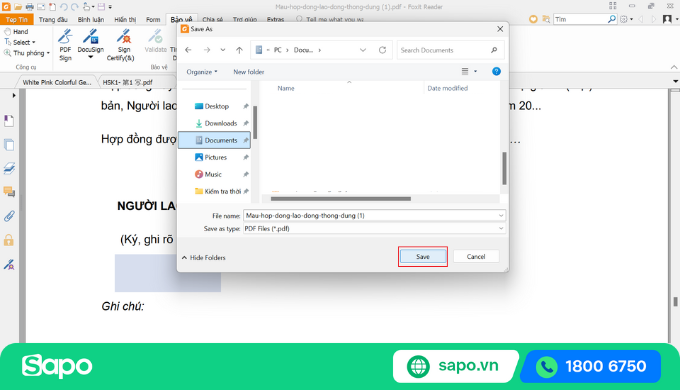Open the bookmarks panel in left sidebar
680x390 pixels.
(9, 121)
